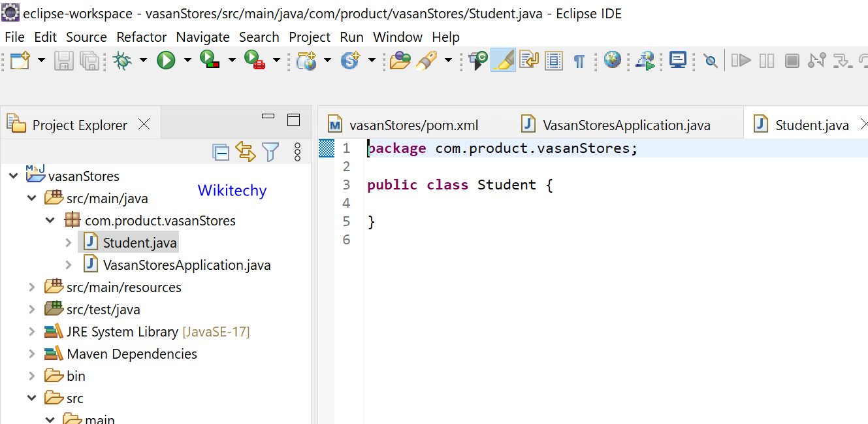Collapse All nodes in Project Explorer
Viewport: 868px width, 424px height.
coord(221,151)
